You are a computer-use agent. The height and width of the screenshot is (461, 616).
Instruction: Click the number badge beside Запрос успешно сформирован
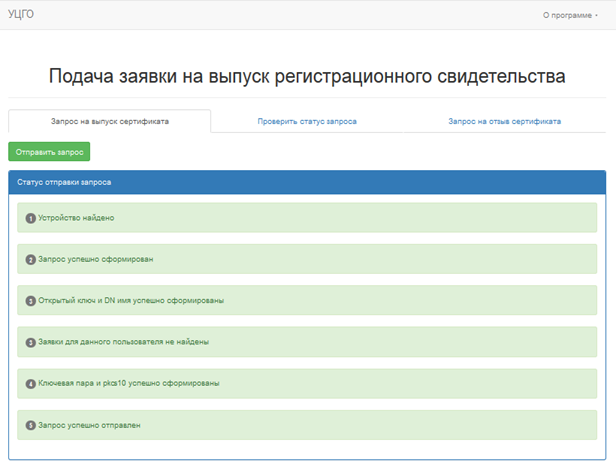click(x=31, y=259)
